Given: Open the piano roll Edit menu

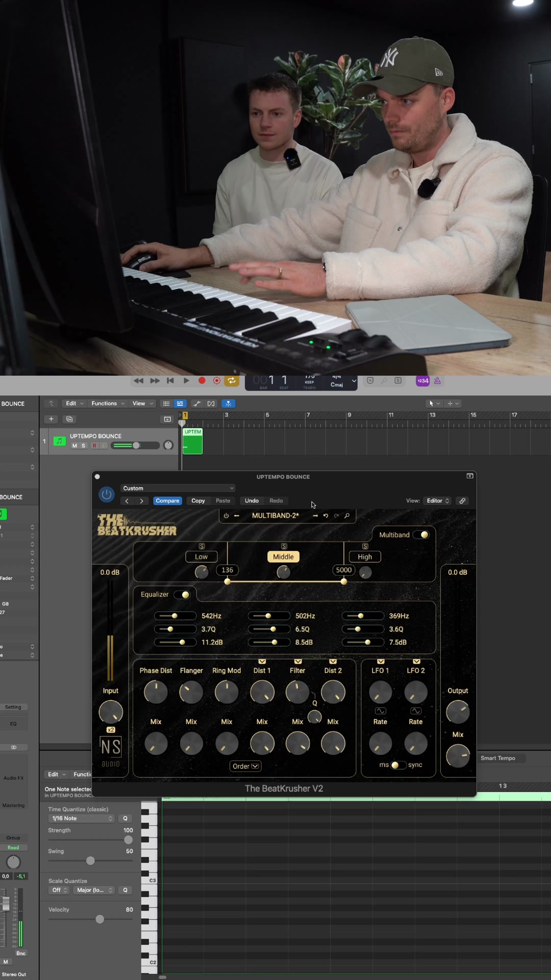Looking at the screenshot, I should click(x=56, y=774).
